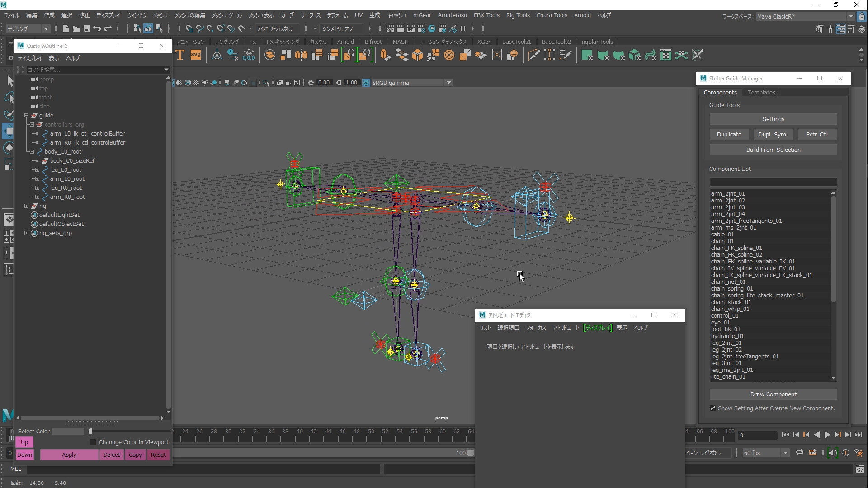This screenshot has width=868, height=488.
Task: Click the Bevel cube shelf icon
Action: (x=417, y=55)
